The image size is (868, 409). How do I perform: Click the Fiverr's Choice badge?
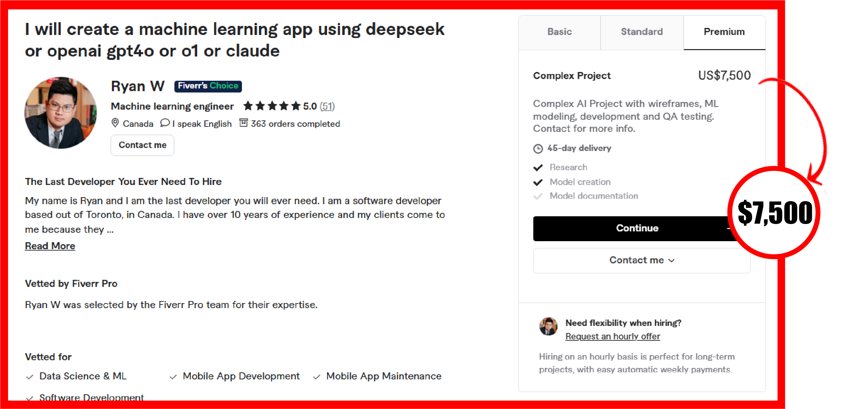pyautogui.click(x=208, y=86)
